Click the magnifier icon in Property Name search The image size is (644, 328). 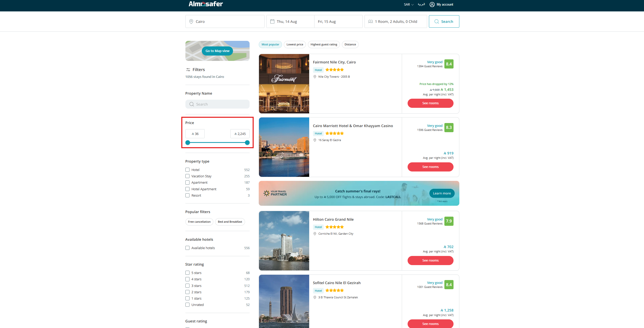[192, 104]
